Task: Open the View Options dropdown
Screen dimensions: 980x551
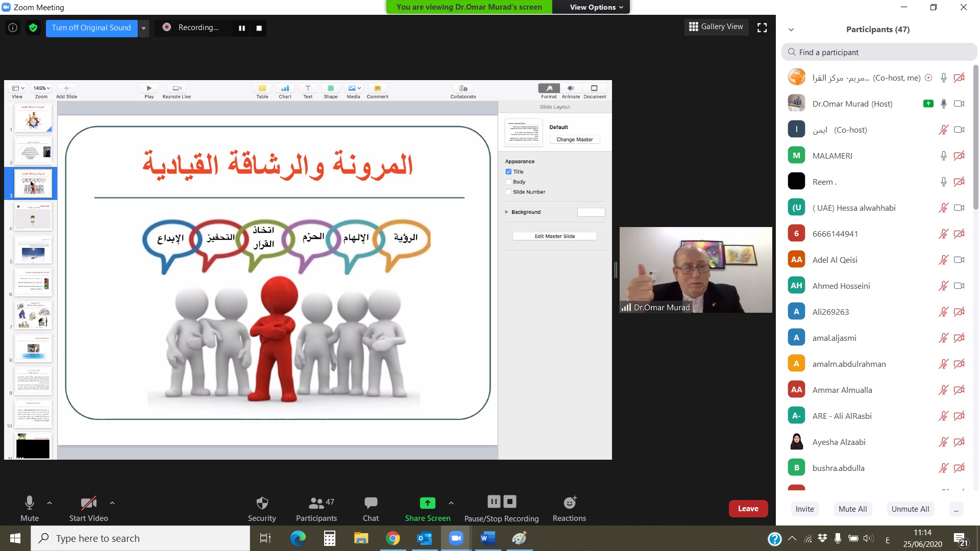Action: coord(596,7)
